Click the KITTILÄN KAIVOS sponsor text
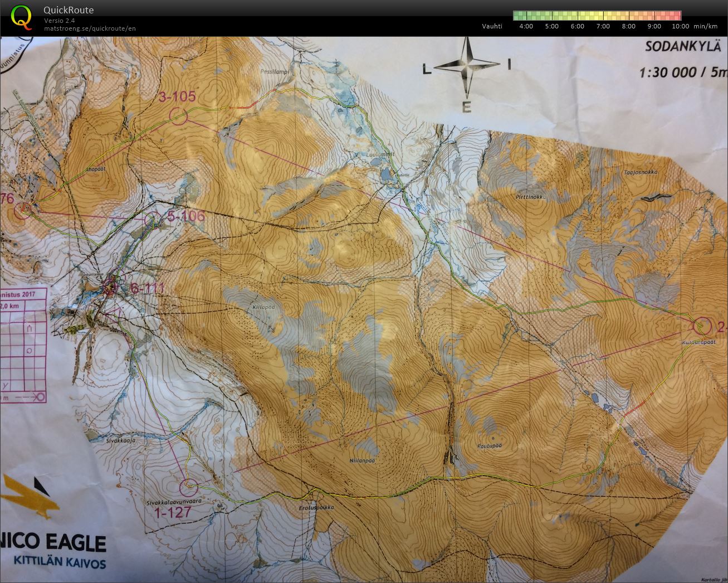 click(x=60, y=563)
